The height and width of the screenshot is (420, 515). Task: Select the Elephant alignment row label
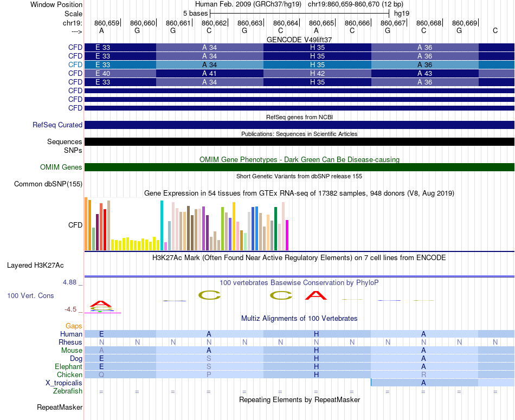click(69, 366)
